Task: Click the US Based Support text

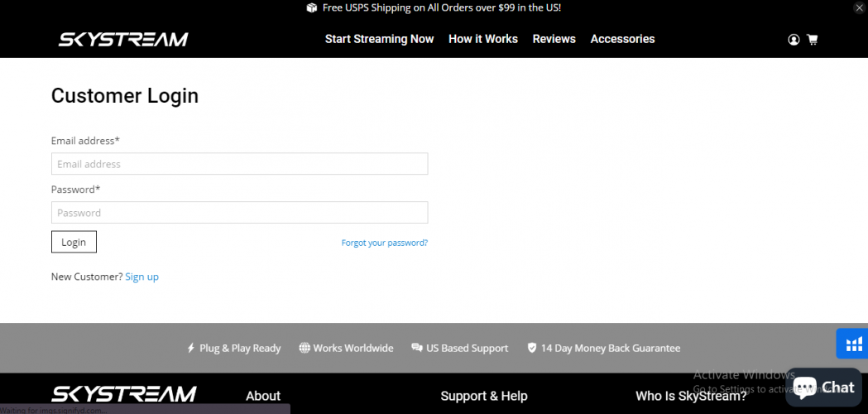Action: [x=468, y=349]
